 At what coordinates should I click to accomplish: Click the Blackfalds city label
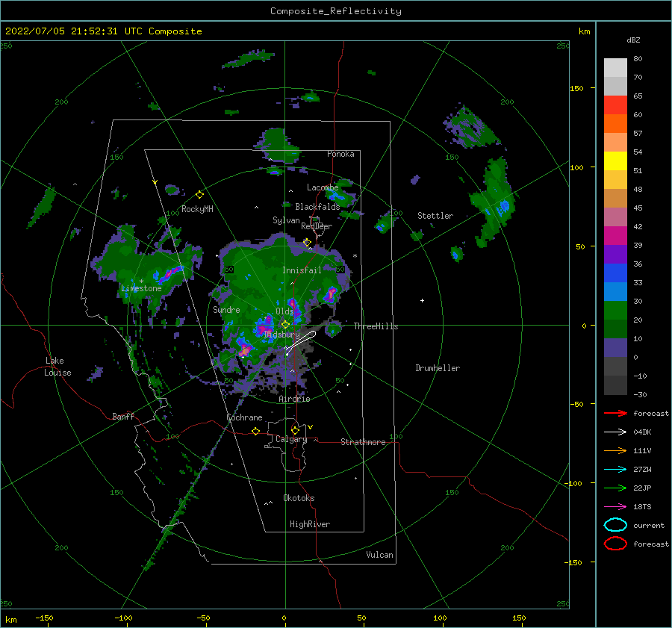[317, 207]
